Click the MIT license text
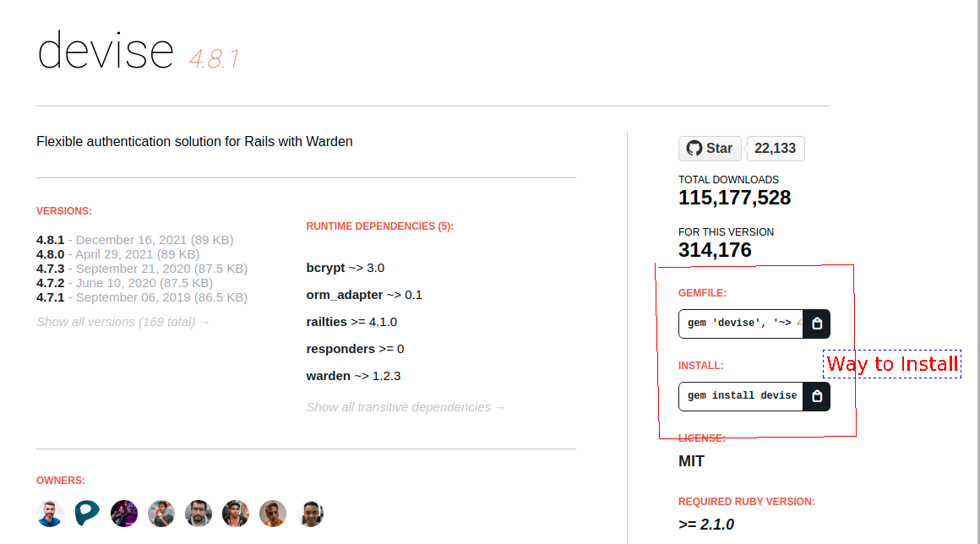Viewport: 980px width, 544px height. tap(691, 461)
